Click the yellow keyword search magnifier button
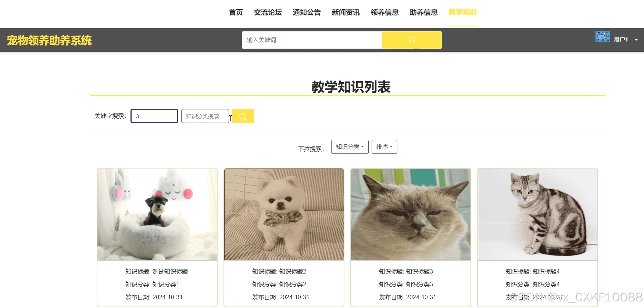This screenshot has width=644, height=308. (x=243, y=116)
